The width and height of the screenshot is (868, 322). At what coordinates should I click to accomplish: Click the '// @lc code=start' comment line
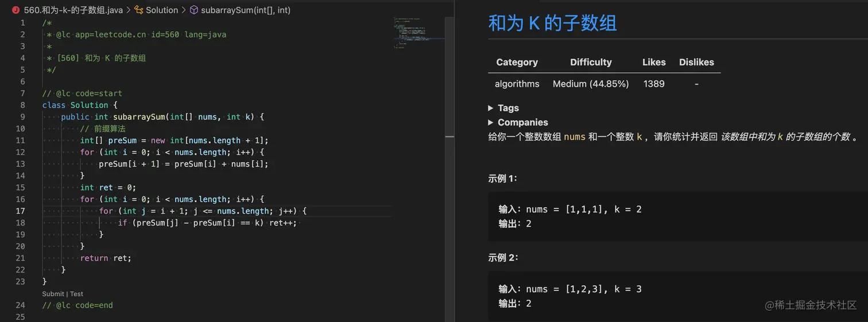pos(82,93)
